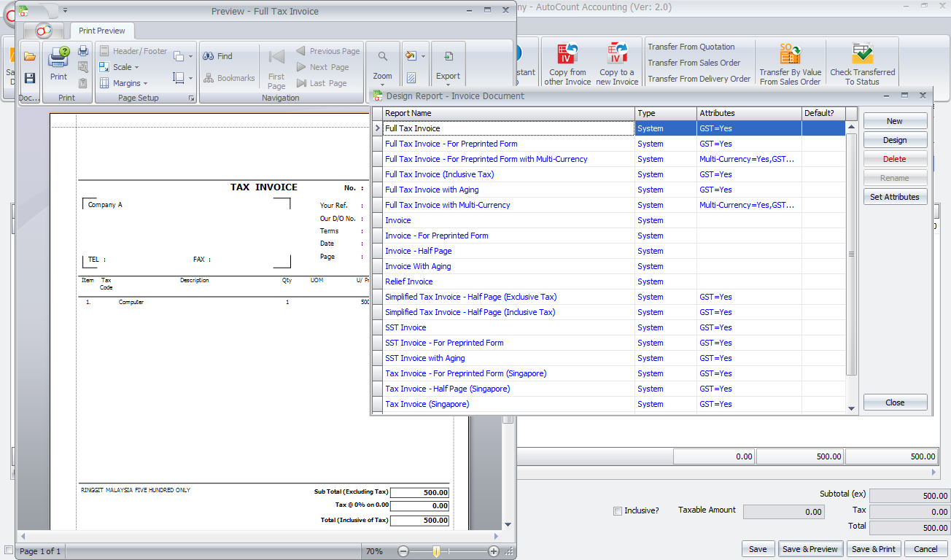This screenshot has width=951, height=560.
Task: Click the Save & Print button
Action: (873, 549)
